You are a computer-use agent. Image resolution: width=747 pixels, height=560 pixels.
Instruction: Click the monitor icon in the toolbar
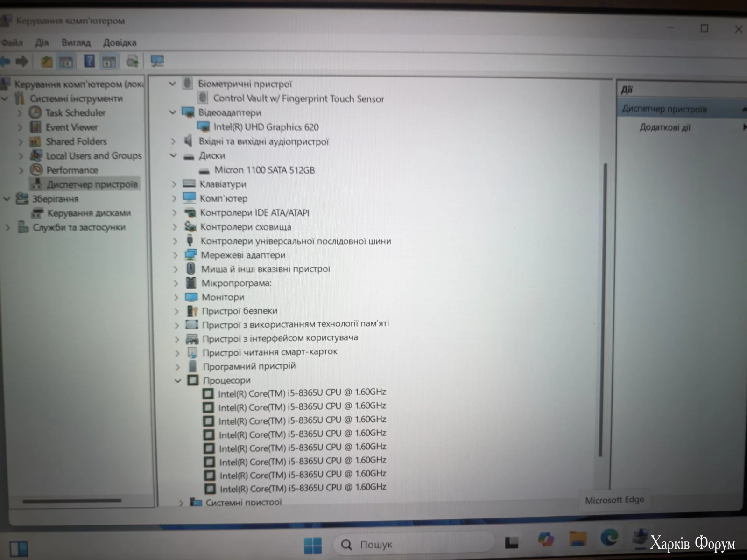click(x=157, y=61)
